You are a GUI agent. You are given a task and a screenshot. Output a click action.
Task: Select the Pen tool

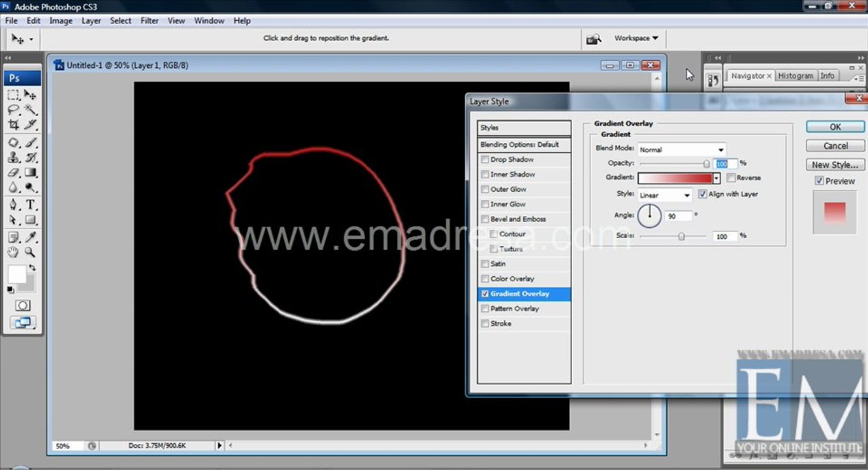[14, 205]
